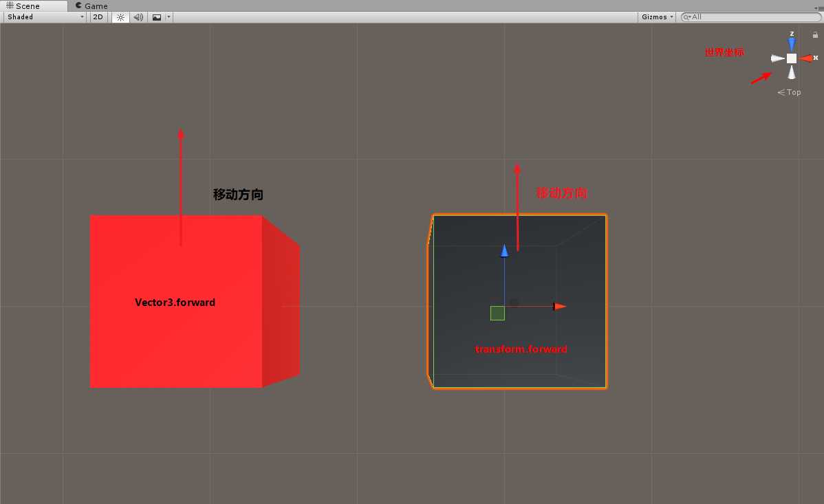Viewport: 824px width, 504px height.
Task: Select the Scene tab
Action: pyautogui.click(x=23, y=6)
